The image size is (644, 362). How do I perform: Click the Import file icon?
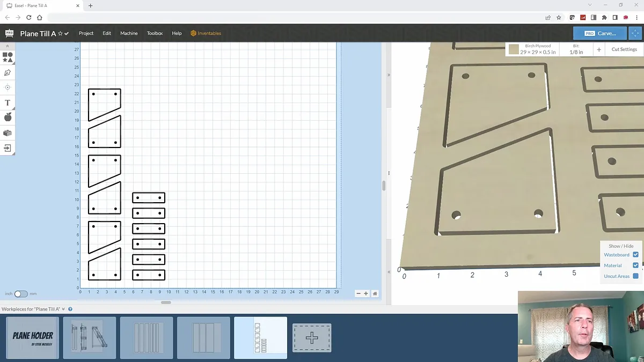[8, 148]
